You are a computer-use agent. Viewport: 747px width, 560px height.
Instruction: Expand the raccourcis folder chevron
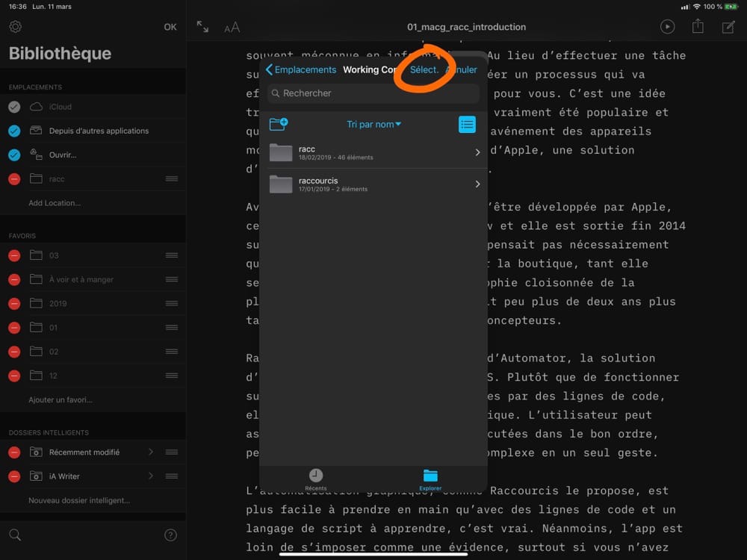[477, 184]
